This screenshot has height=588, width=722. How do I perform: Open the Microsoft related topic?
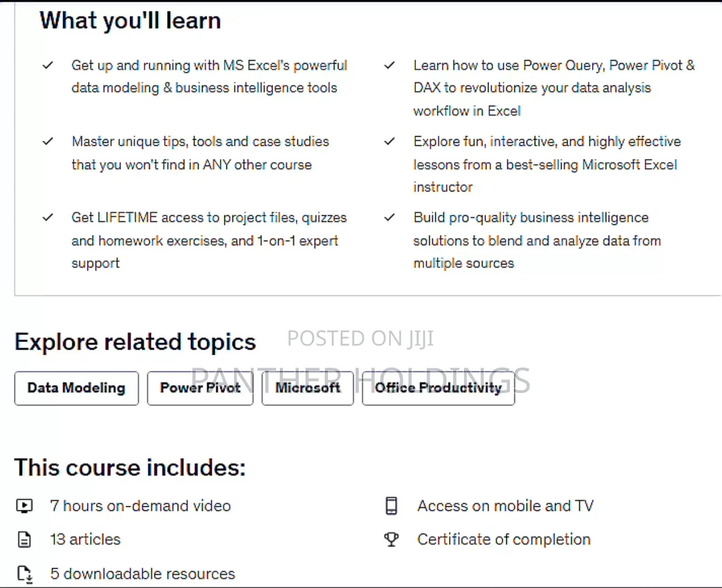[x=307, y=388]
